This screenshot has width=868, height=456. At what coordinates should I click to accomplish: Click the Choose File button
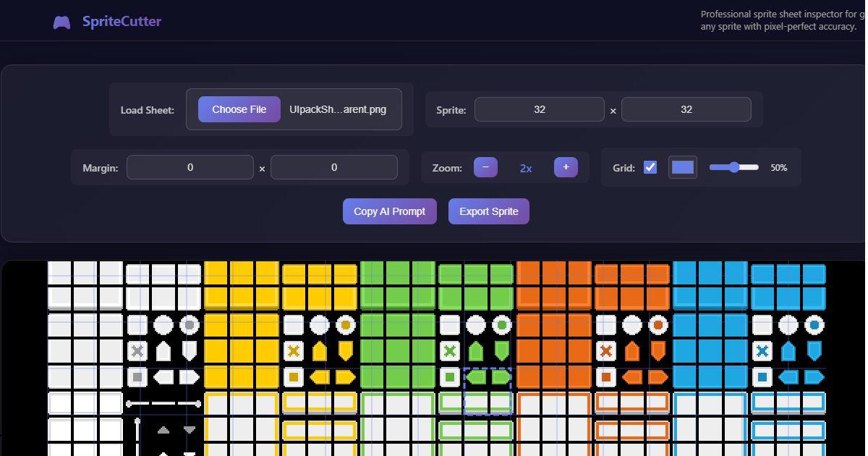239,109
